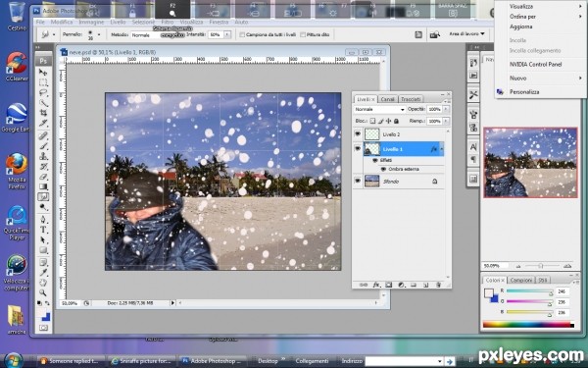This screenshot has height=368, width=588.
Task: Open the Immagine menu
Action: coord(91,23)
